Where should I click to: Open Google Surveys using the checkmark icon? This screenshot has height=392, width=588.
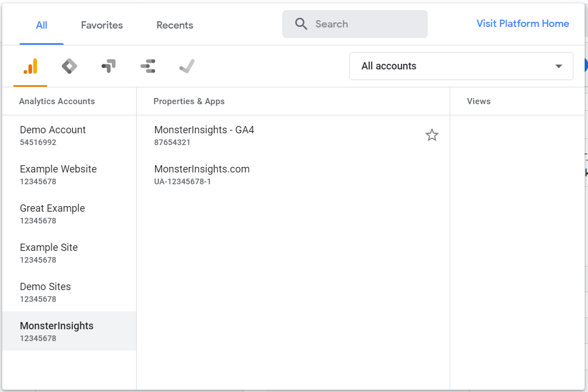tap(186, 66)
